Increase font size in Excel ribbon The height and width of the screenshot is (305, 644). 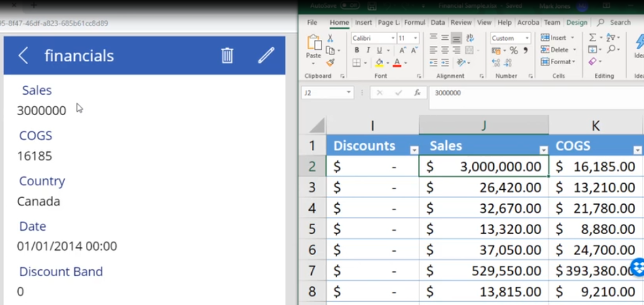click(x=402, y=50)
